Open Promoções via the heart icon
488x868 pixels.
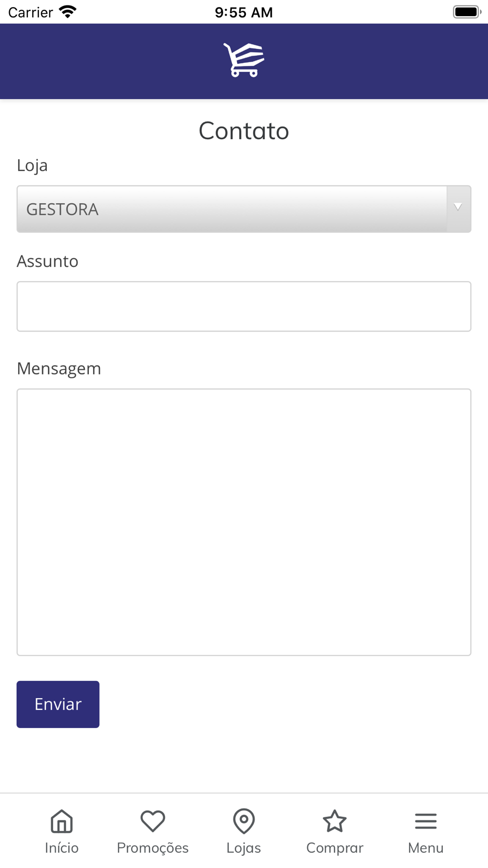pyautogui.click(x=153, y=821)
